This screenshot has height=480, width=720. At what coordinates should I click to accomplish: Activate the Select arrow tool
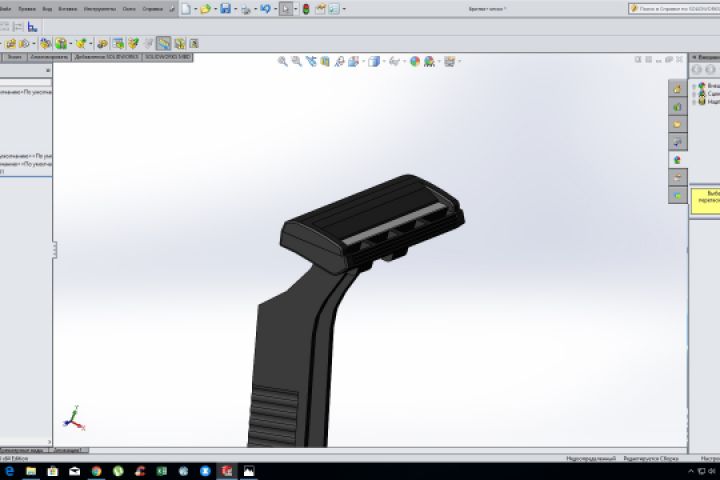pos(286,9)
